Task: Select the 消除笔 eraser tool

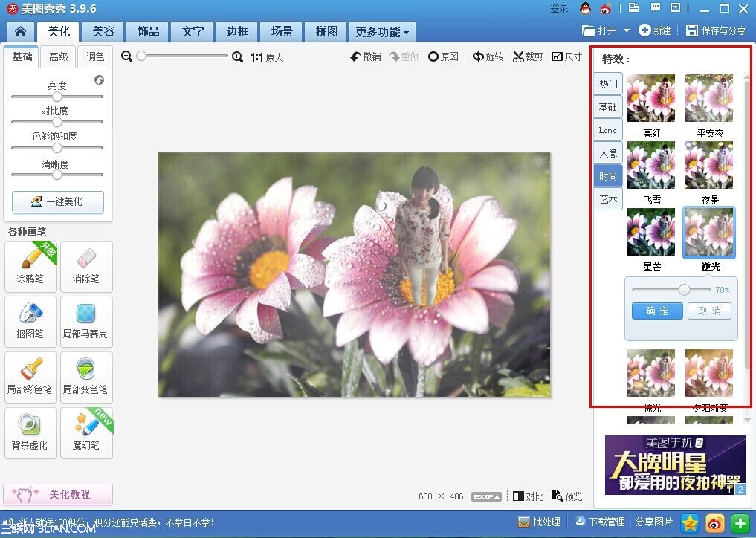Action: pyautogui.click(x=87, y=267)
